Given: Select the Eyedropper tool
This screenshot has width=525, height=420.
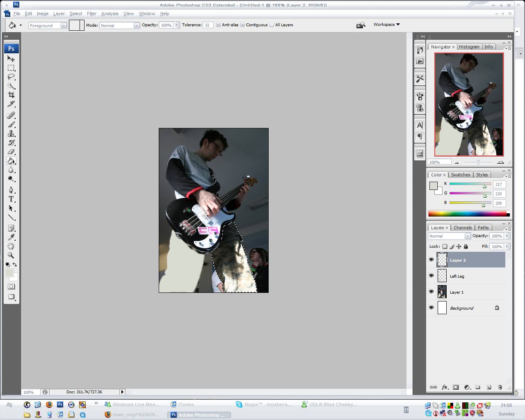Looking at the screenshot, I should 11,237.
